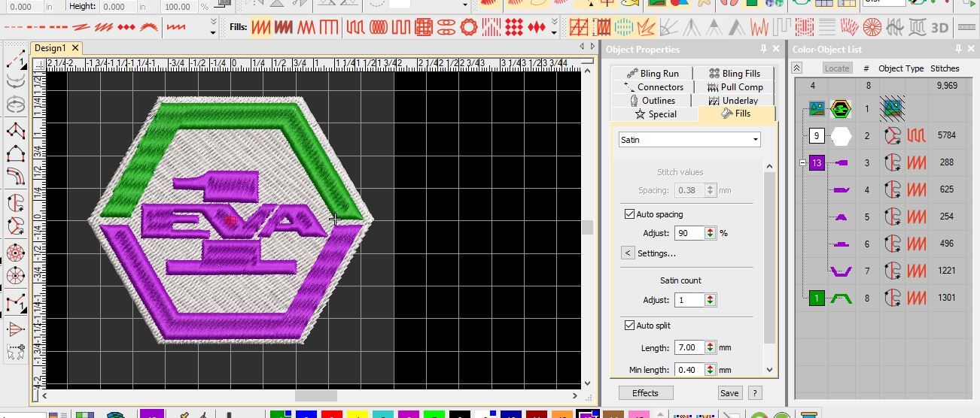The image size is (980, 418).
Task: Click the Save button in Object Properties
Action: pyautogui.click(x=729, y=393)
